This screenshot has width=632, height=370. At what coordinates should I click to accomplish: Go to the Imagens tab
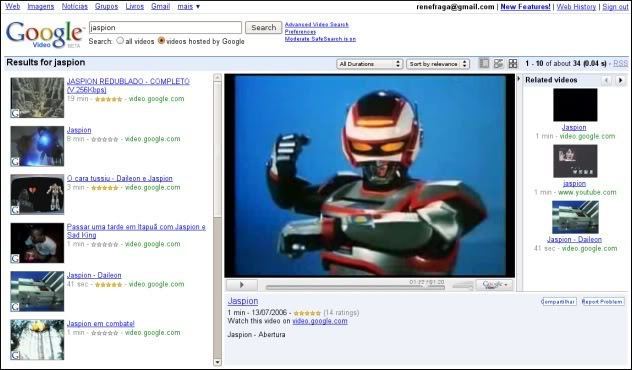(41, 6)
